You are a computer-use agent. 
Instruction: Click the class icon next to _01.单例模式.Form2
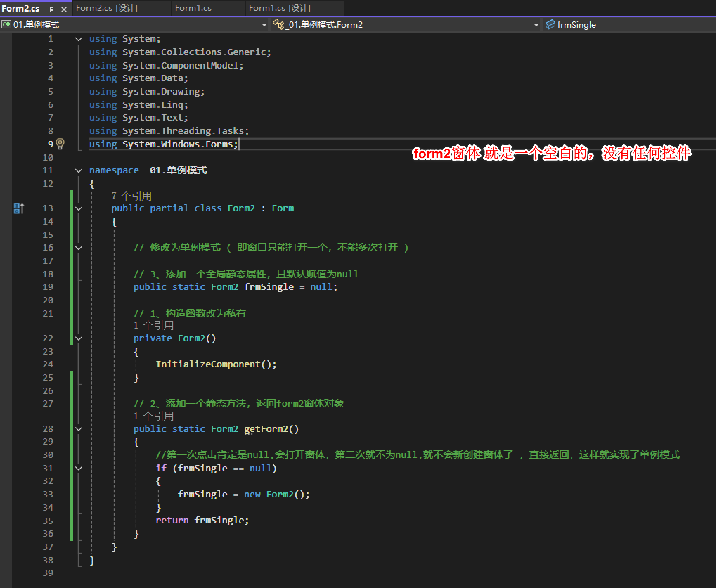[278, 24]
